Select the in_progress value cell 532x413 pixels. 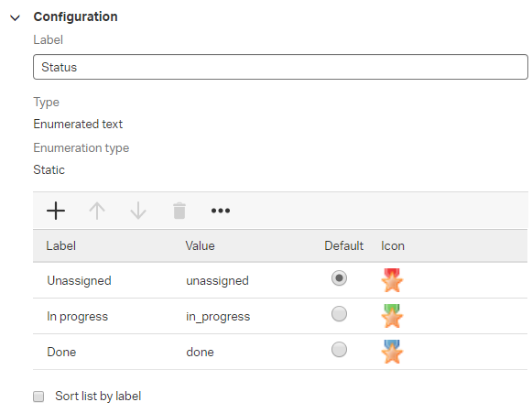[x=218, y=316]
